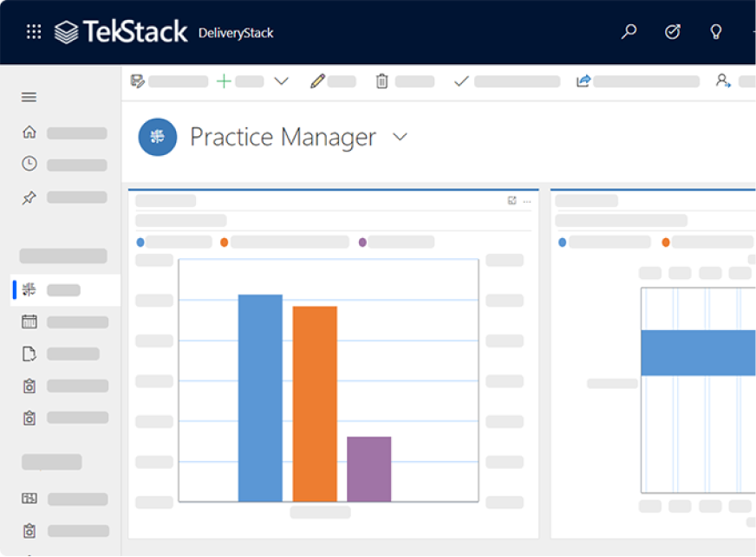
Task: Open the task checkmark circle icon
Action: coord(673,32)
